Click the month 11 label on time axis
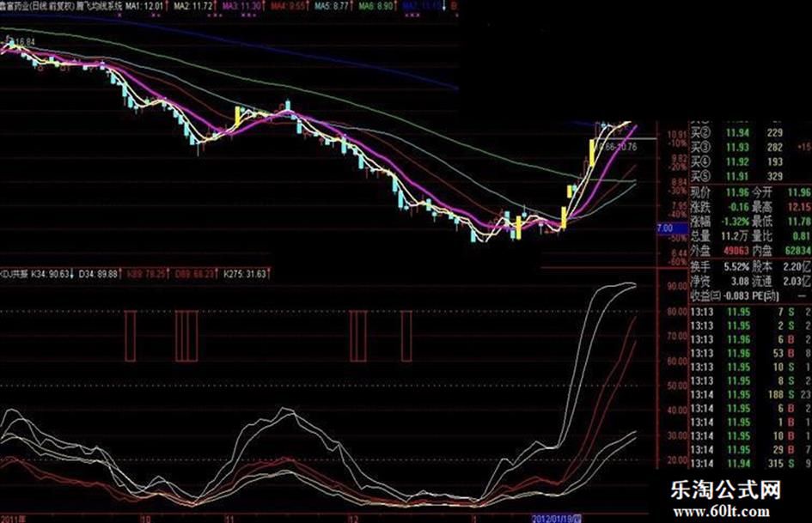This screenshot has width=812, height=523. (x=229, y=519)
